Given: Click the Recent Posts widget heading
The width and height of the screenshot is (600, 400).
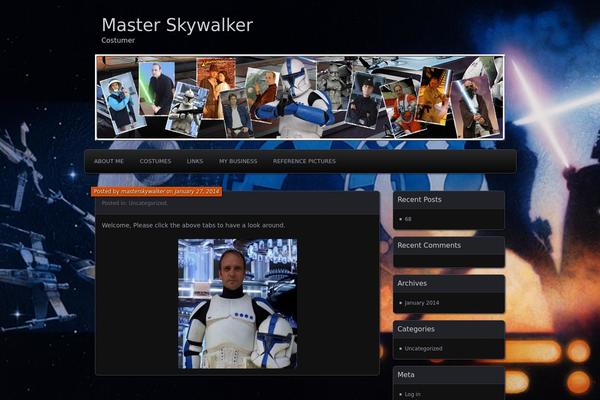Looking at the screenshot, I should coord(419,199).
